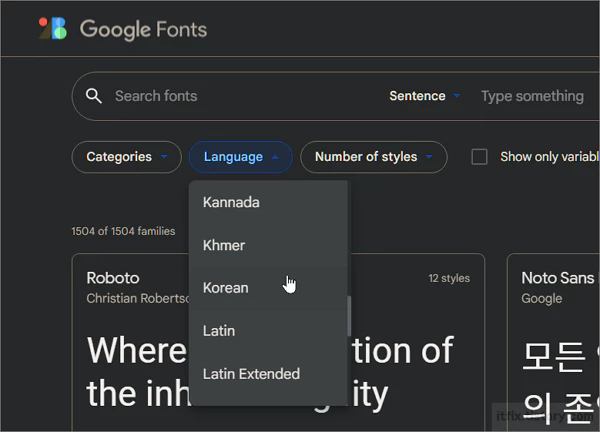Open the Number of styles dropdown
The height and width of the screenshot is (432, 600).
coord(374,157)
